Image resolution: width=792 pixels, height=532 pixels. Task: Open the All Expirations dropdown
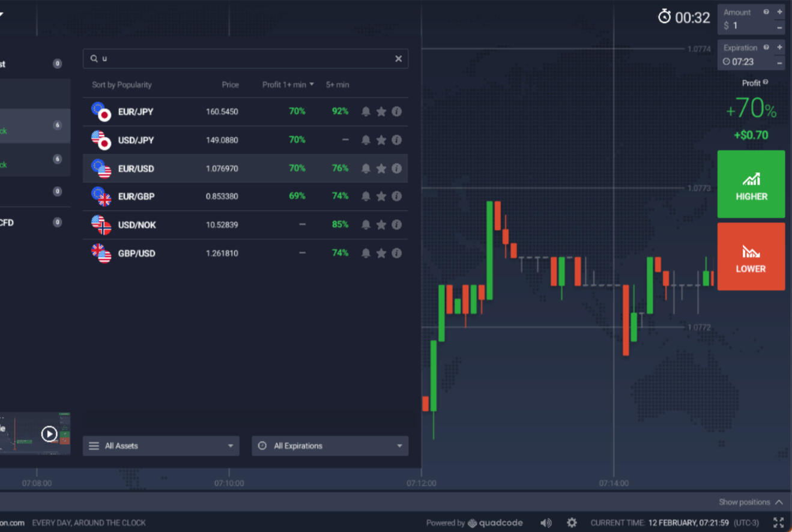[x=330, y=446]
